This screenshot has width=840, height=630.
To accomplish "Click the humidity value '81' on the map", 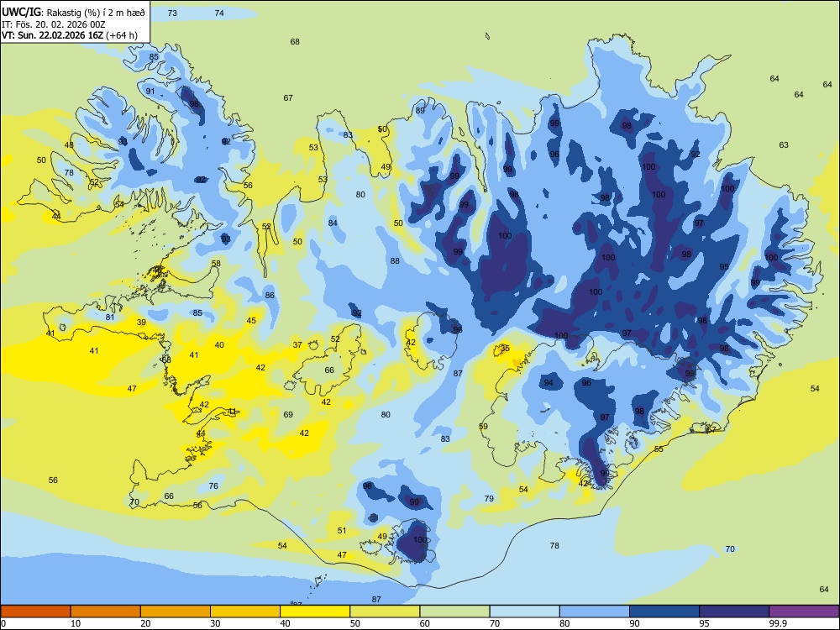I will [110, 318].
